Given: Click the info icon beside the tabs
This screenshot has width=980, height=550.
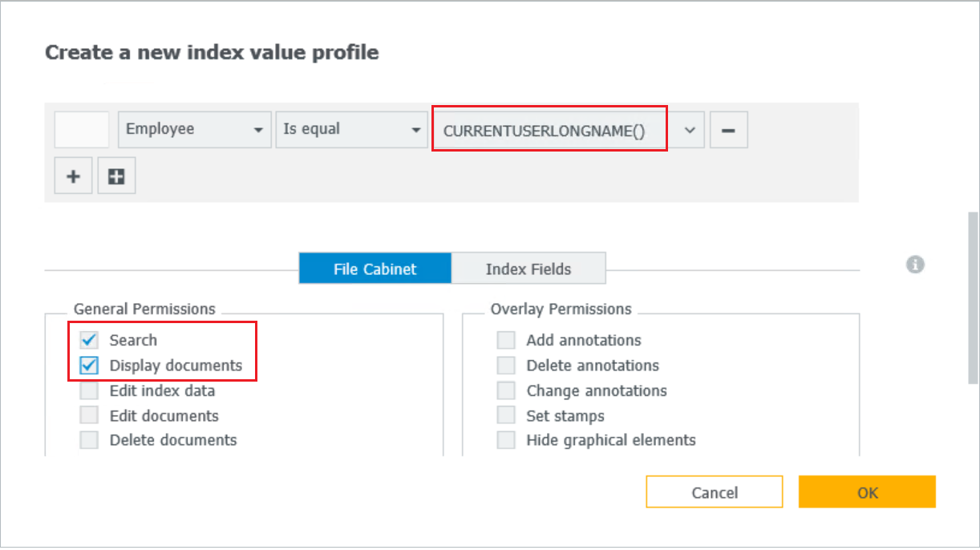Looking at the screenshot, I should (x=915, y=265).
